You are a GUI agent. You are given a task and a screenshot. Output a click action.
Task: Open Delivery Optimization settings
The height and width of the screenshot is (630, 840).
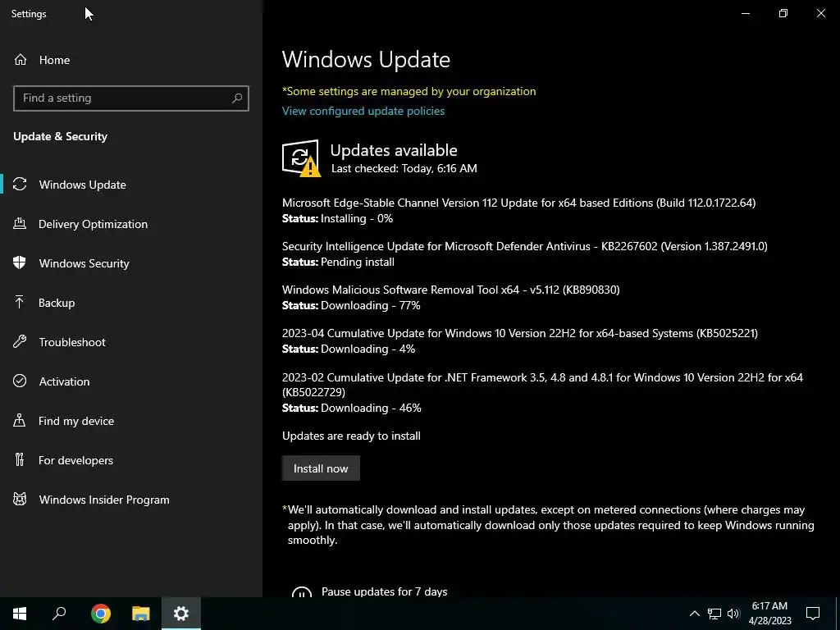point(131,223)
